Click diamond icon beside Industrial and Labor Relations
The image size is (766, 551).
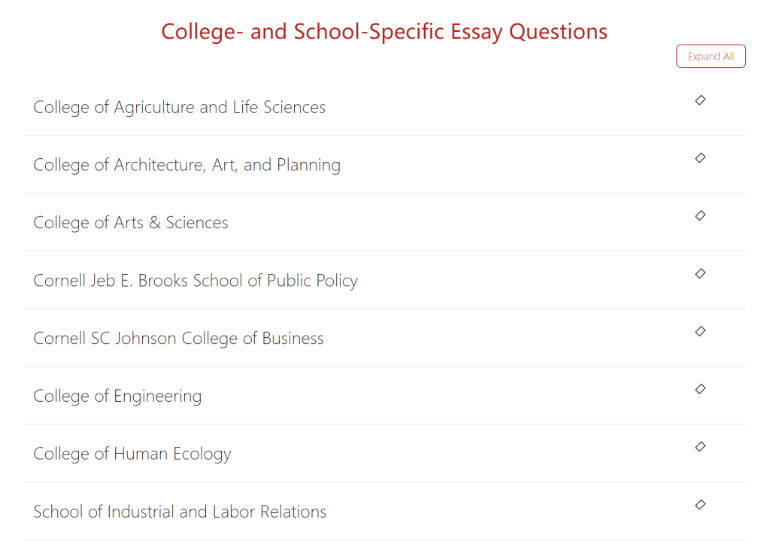pos(700,505)
